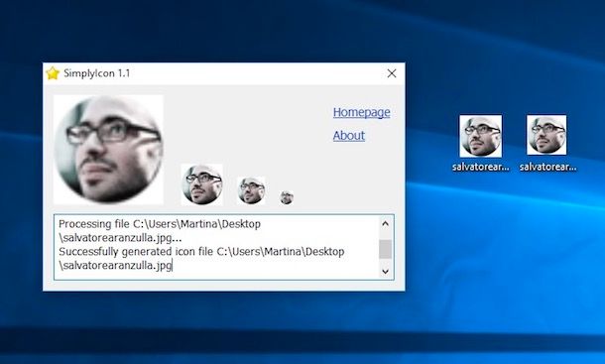Screen dimensions: 605x364
Task: Click the log scrollbar up arrow
Action: click(385, 223)
